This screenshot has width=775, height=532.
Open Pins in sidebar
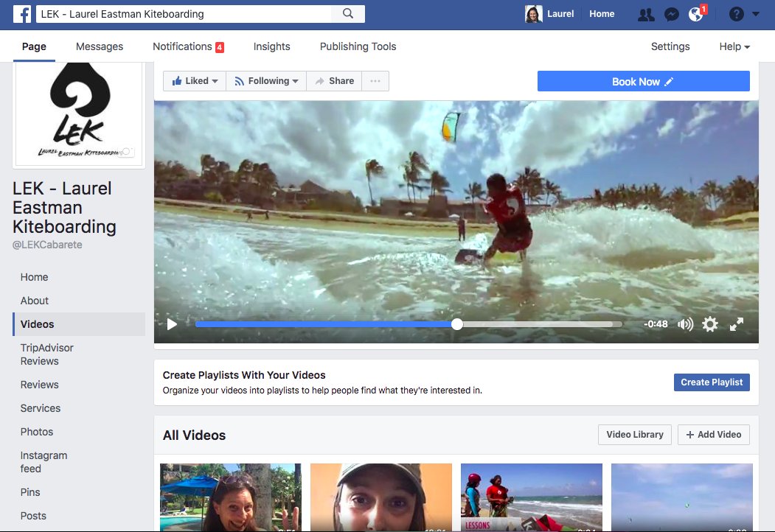[30, 492]
